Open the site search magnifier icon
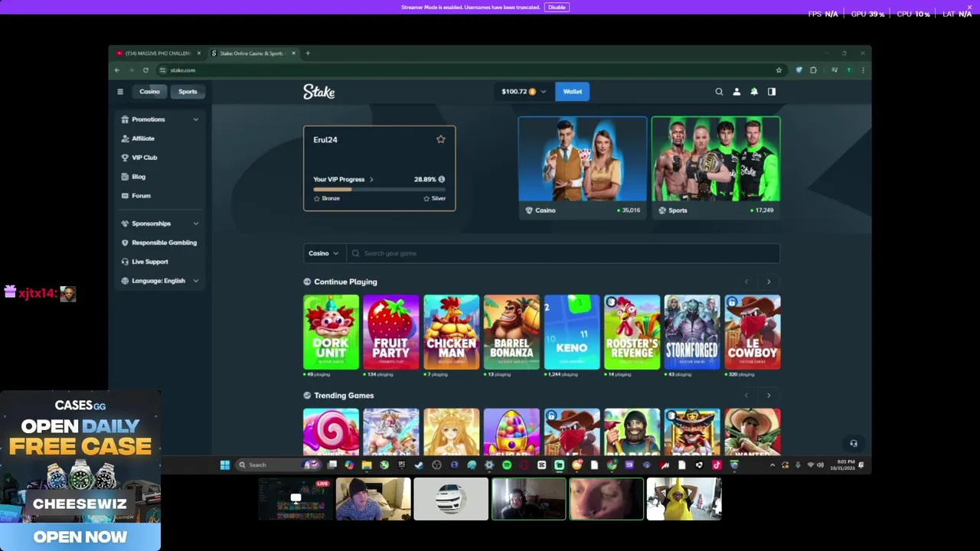980x551 pixels. coord(719,92)
